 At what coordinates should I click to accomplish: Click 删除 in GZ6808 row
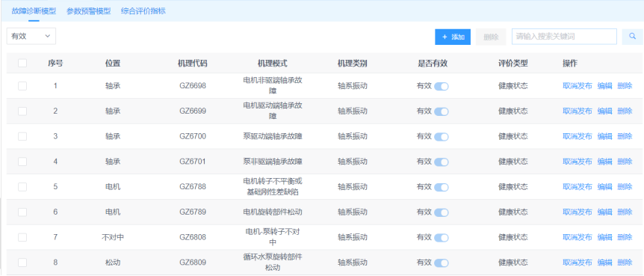[x=625, y=237]
